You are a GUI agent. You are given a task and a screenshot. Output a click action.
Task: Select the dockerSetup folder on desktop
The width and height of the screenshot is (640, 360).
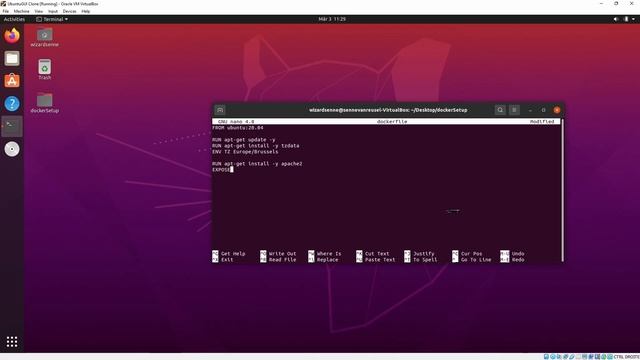[44, 103]
